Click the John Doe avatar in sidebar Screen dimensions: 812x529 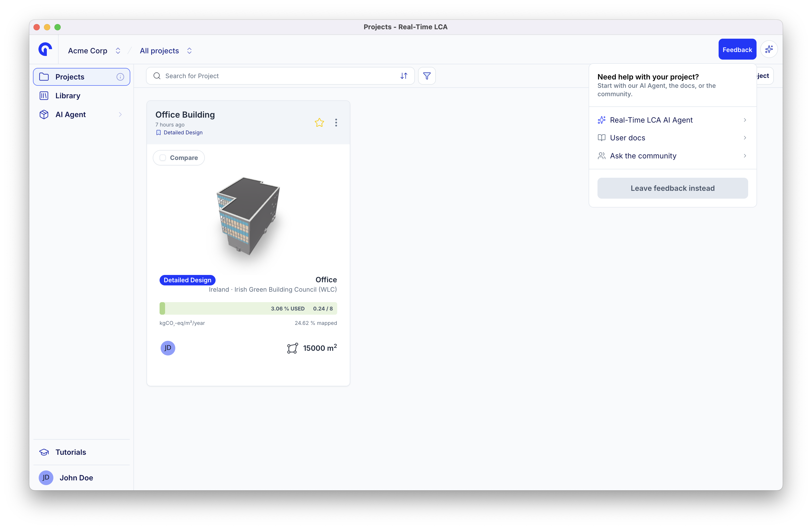(x=46, y=478)
